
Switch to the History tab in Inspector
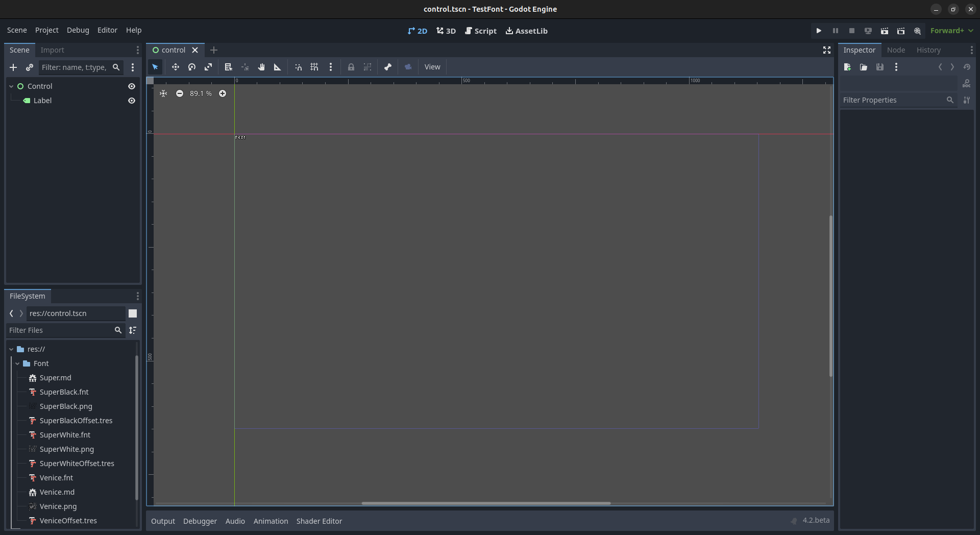point(928,50)
